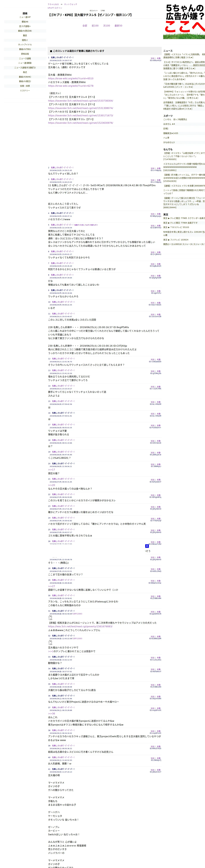Image resolution: width=205 pixels, height=868 pixels.
Task: Open 芸スポ速報+ board
Action: 25,26
